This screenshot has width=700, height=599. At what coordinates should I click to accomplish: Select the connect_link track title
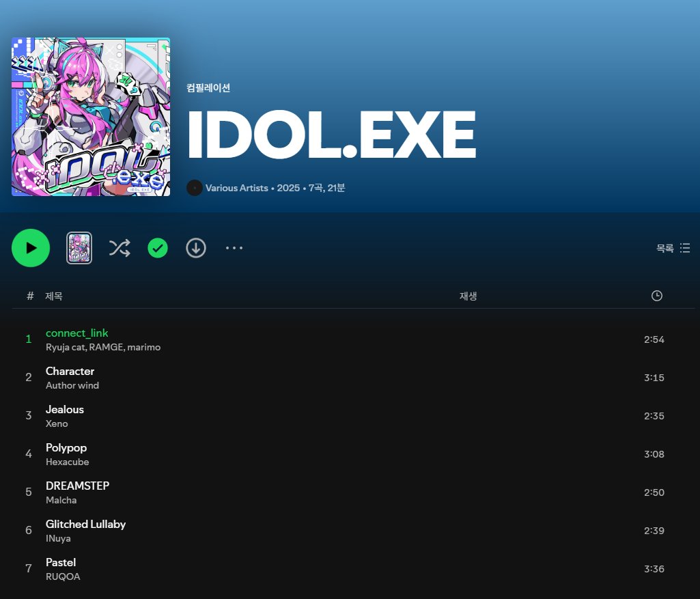pyautogui.click(x=76, y=333)
